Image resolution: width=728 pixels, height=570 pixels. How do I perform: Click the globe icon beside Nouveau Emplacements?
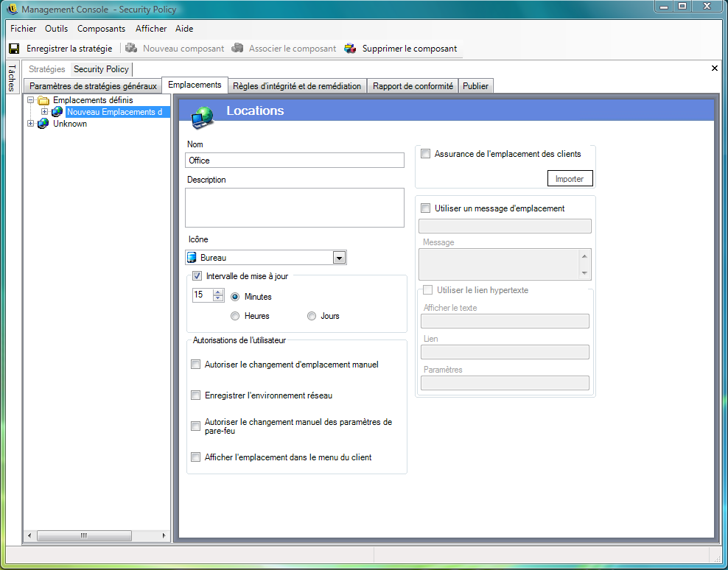(57, 112)
